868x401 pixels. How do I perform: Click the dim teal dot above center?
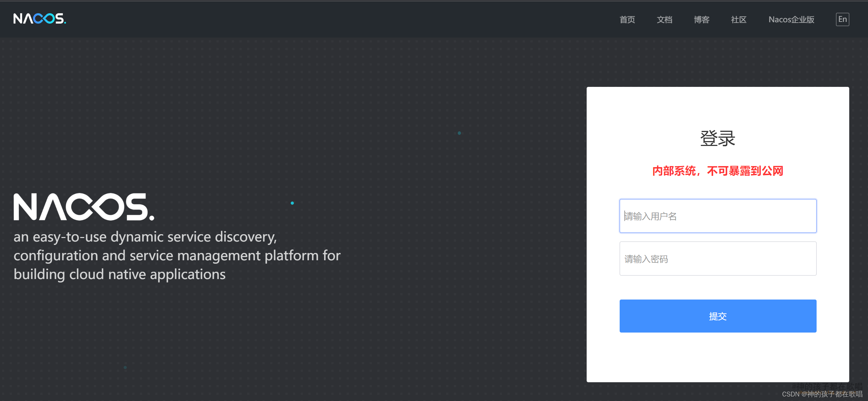459,133
